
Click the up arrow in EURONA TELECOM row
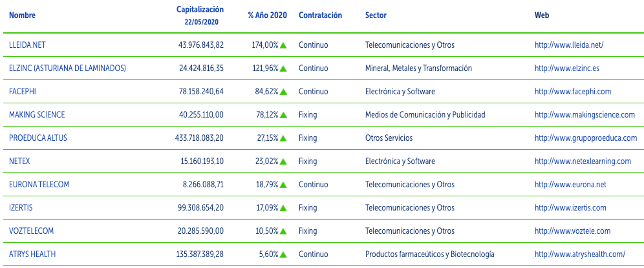[x=283, y=185]
